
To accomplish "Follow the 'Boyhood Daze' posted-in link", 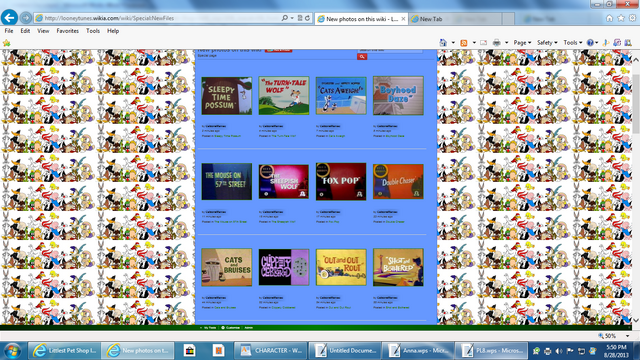I will coord(395,136).
